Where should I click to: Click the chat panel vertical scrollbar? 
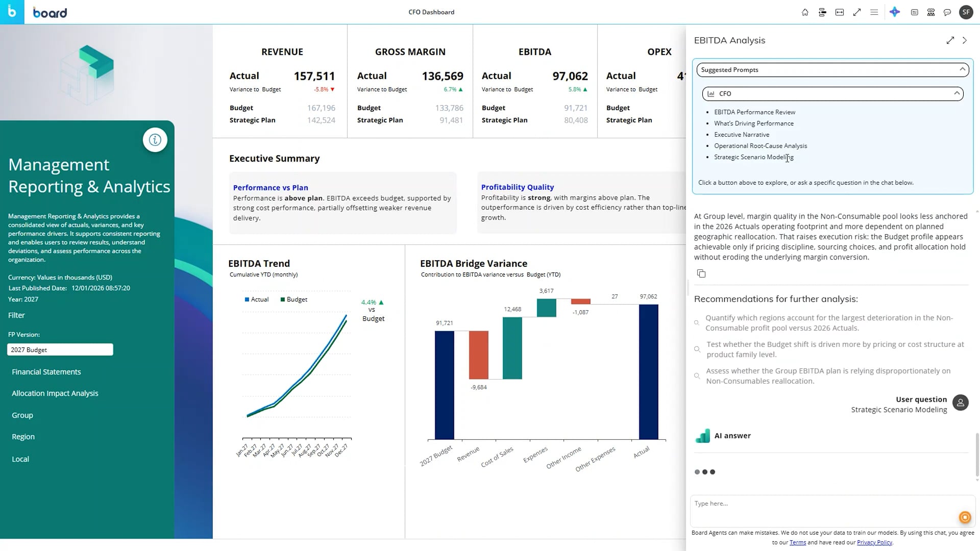pyautogui.click(x=977, y=454)
